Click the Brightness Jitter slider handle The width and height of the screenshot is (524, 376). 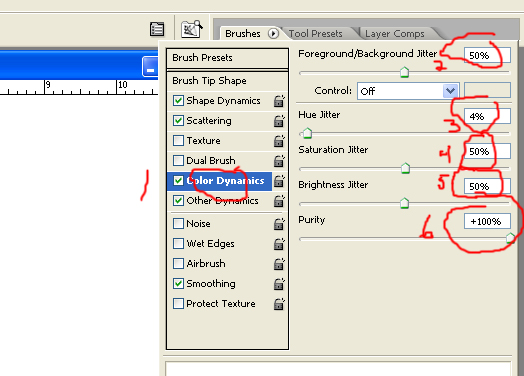[404, 203]
